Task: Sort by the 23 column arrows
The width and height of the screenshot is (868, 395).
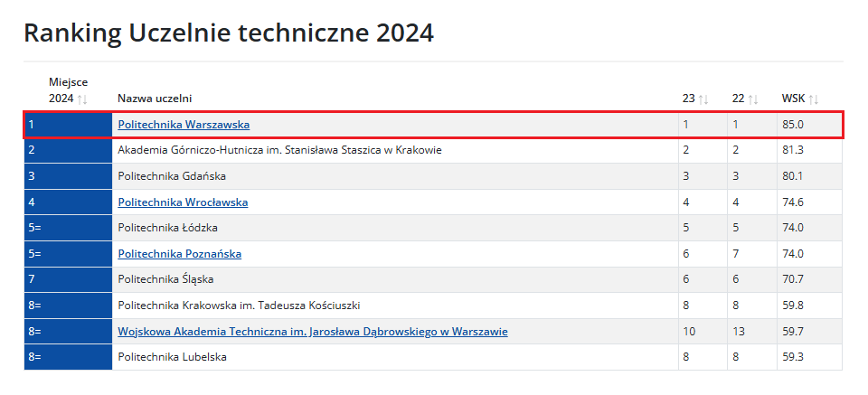Action: 703,99
